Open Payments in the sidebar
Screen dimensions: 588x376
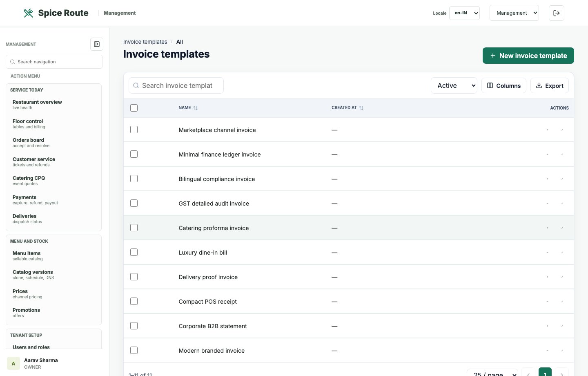(53, 200)
